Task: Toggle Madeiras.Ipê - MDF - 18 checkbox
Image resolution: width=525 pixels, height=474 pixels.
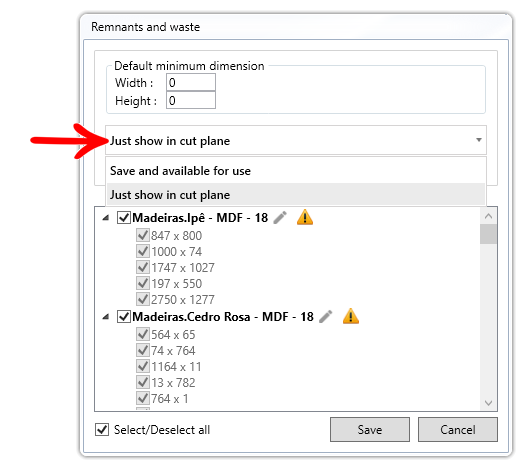Action: tap(124, 218)
